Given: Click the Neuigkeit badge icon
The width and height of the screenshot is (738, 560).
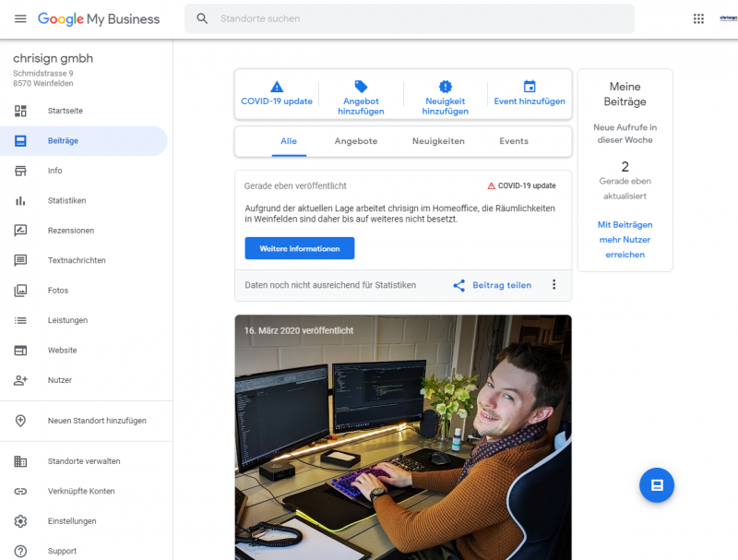Looking at the screenshot, I should point(446,87).
